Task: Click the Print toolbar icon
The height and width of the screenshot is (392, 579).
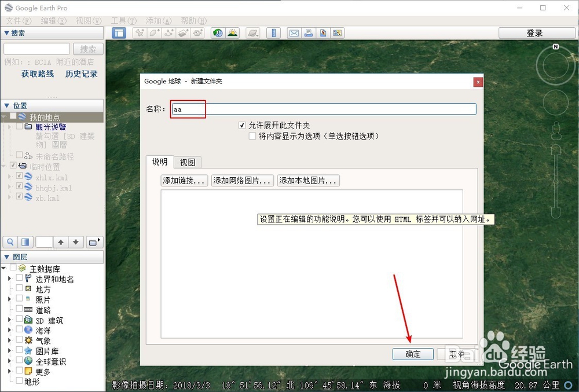Action: click(309, 33)
